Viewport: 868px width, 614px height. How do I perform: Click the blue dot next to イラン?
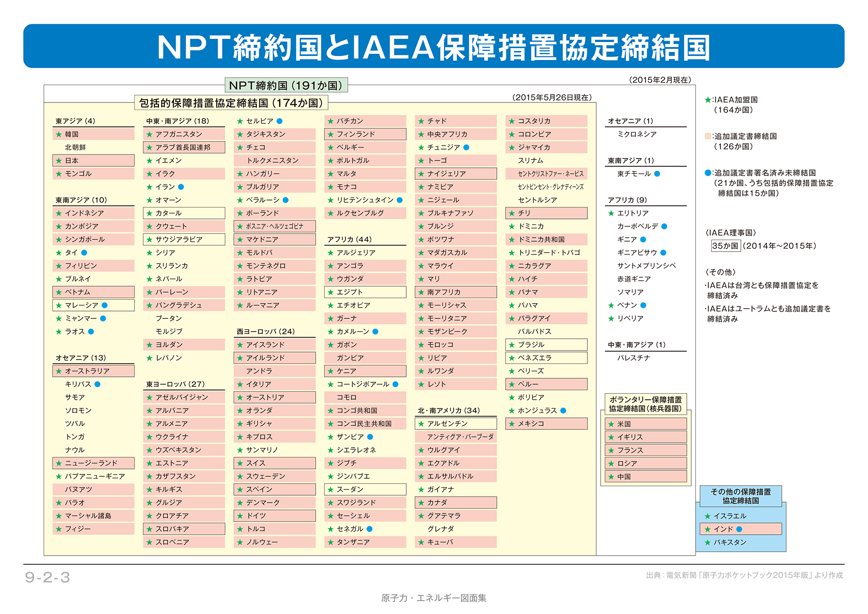(181, 187)
